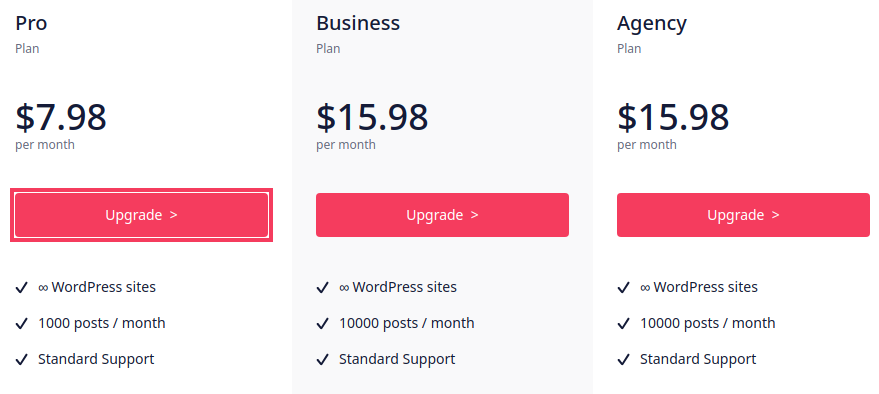Click the $7.98 price on Pro plan
This screenshot has width=879, height=394.
tap(61, 117)
